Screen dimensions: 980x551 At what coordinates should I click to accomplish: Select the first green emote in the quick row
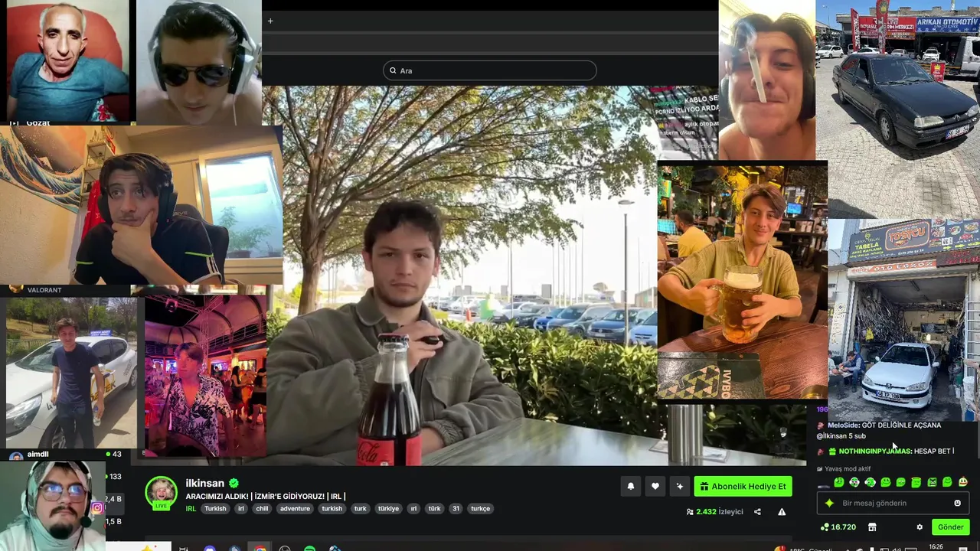click(839, 482)
